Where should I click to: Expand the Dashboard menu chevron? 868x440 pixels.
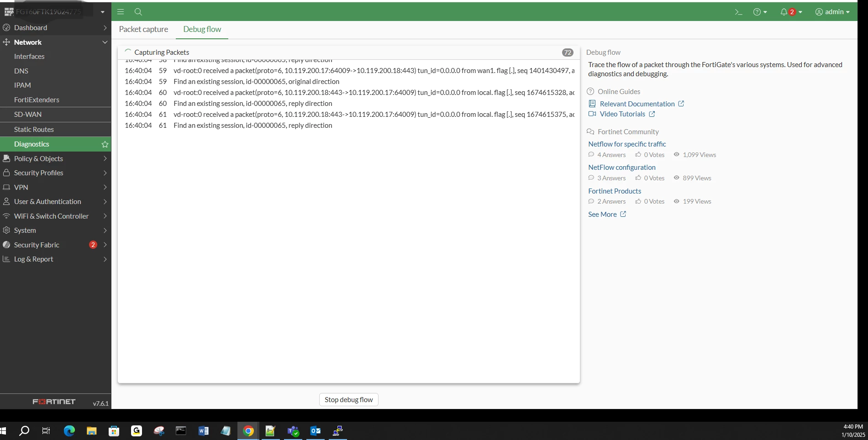tap(105, 28)
